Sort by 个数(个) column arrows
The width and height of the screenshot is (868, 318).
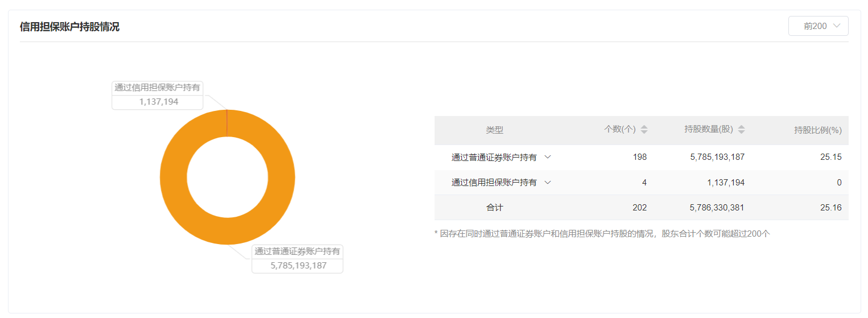[644, 130]
